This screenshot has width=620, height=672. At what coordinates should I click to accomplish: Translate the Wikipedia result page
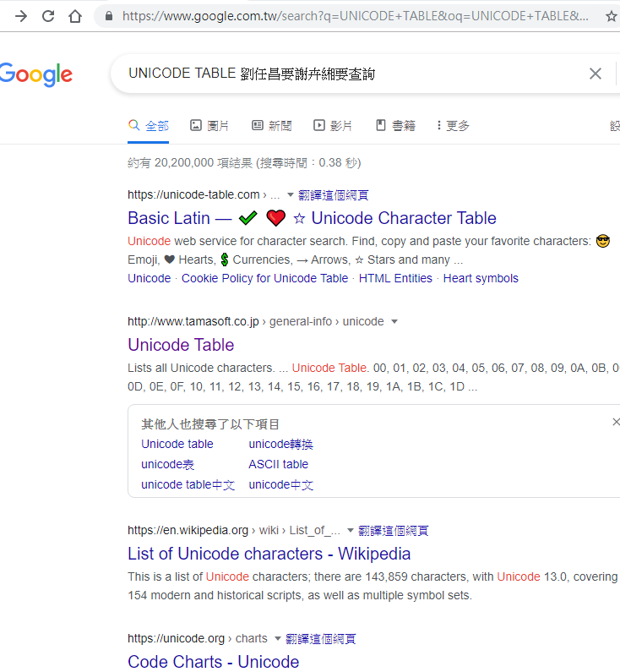(x=393, y=531)
